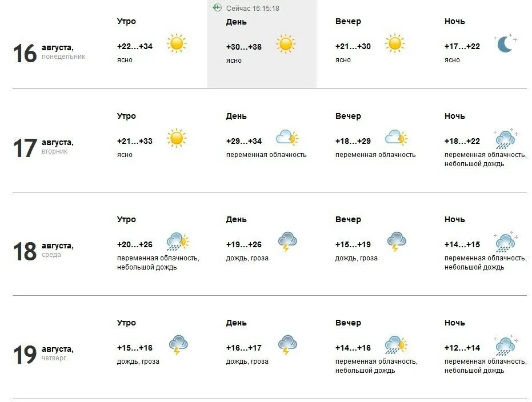
Task: Click temperature +30…+36 in highlighted День cell
Action: tap(244, 47)
